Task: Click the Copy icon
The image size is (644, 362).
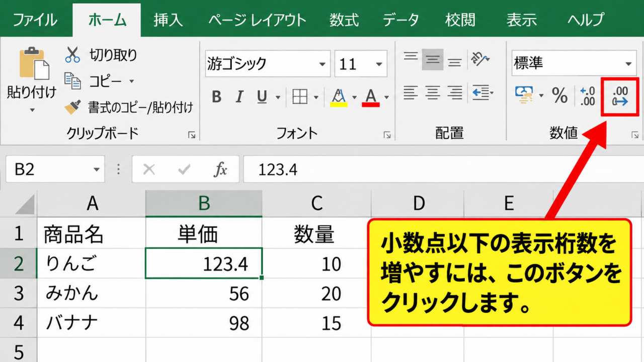Action: 72,80
